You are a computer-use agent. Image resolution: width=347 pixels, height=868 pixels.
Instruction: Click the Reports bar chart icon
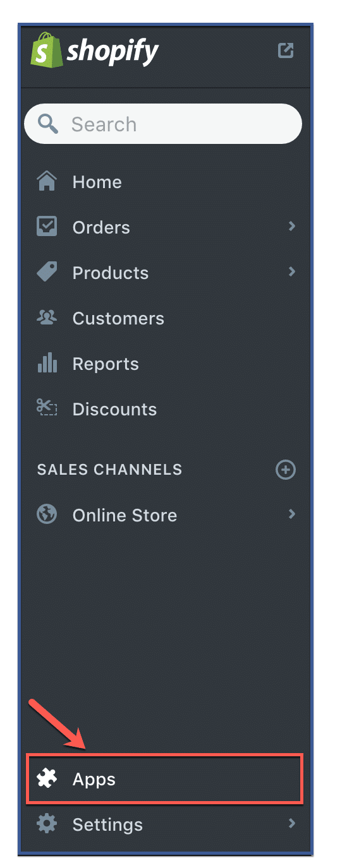coord(47,362)
